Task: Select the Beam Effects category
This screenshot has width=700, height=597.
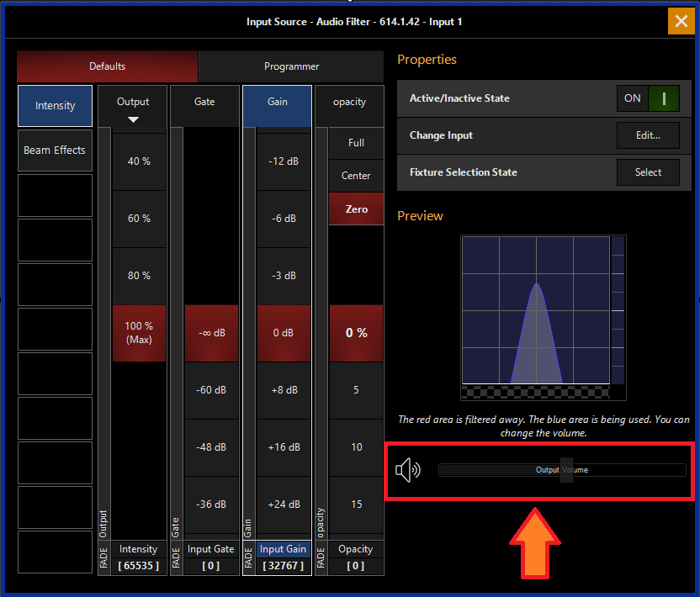Action: (x=55, y=151)
